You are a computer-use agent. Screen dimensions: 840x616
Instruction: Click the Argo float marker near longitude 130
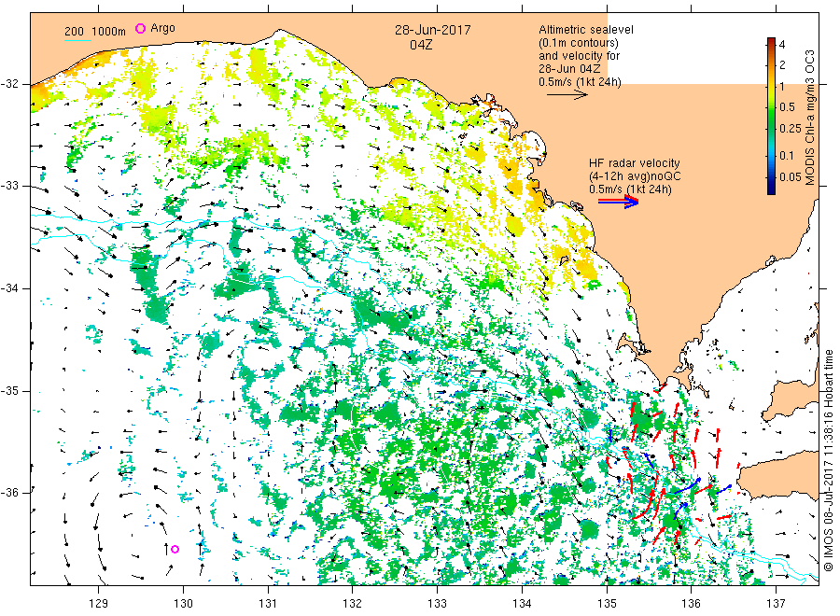175,549
